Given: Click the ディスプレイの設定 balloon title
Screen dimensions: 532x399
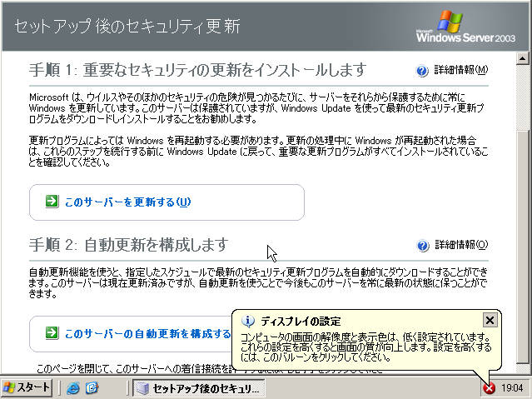Looking at the screenshot, I should [301, 321].
